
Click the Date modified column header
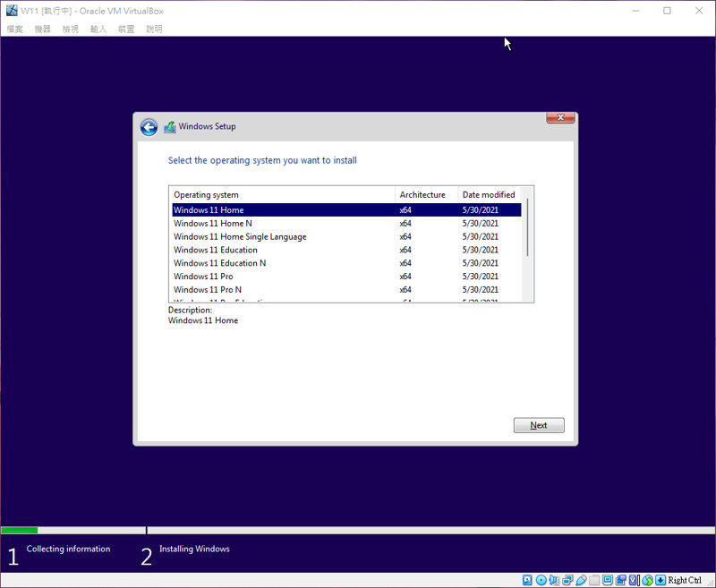click(489, 194)
